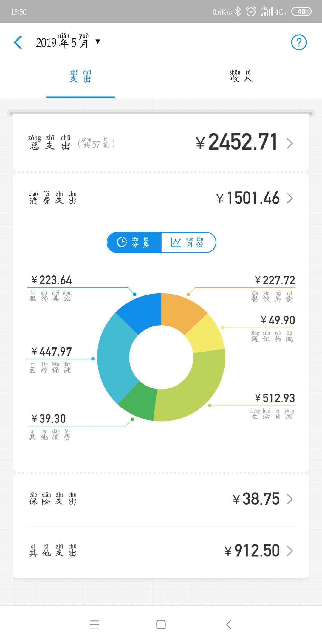The height and width of the screenshot is (644, 322).
Task: Tap the battery 40 indicator
Action: pyautogui.click(x=301, y=11)
